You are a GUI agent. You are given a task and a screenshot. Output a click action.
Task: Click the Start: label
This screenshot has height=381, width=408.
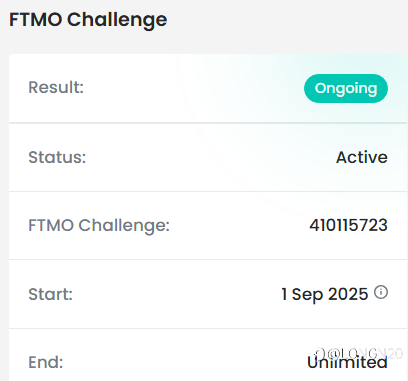pos(50,294)
